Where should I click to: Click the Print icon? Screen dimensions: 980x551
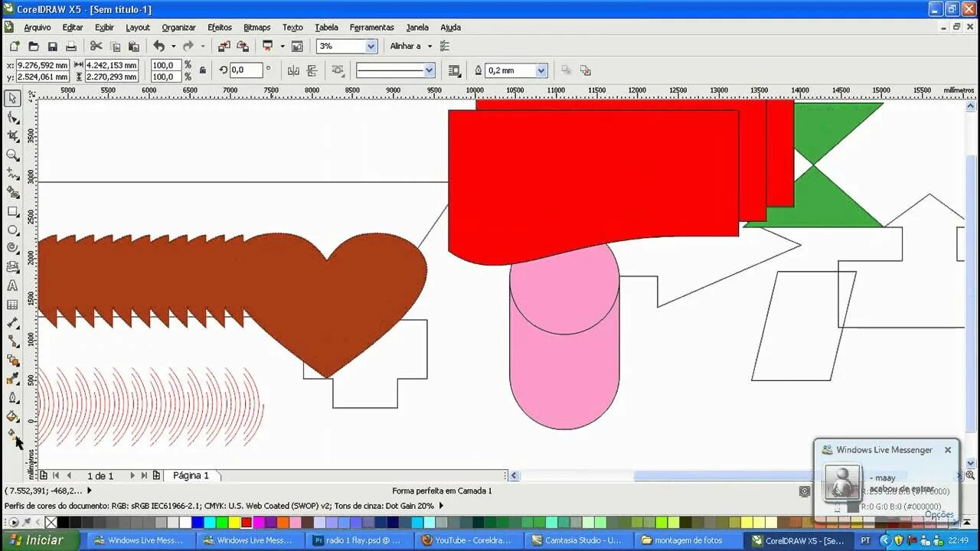click(71, 47)
